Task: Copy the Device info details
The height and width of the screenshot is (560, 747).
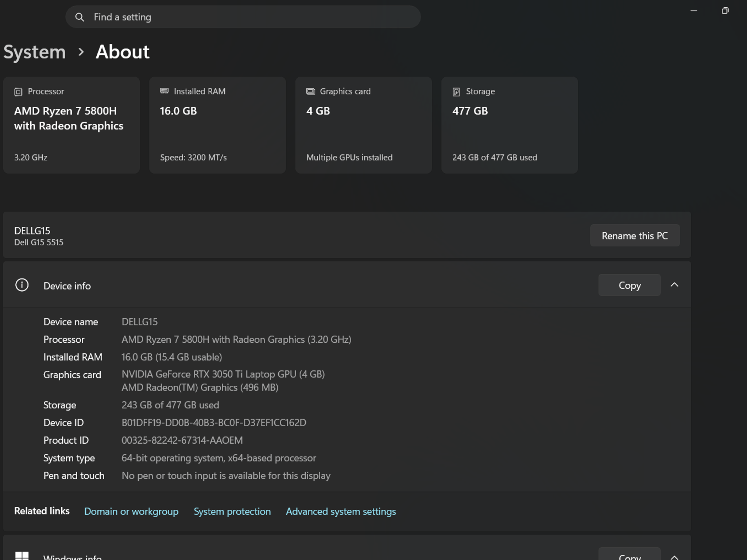Action: point(630,285)
